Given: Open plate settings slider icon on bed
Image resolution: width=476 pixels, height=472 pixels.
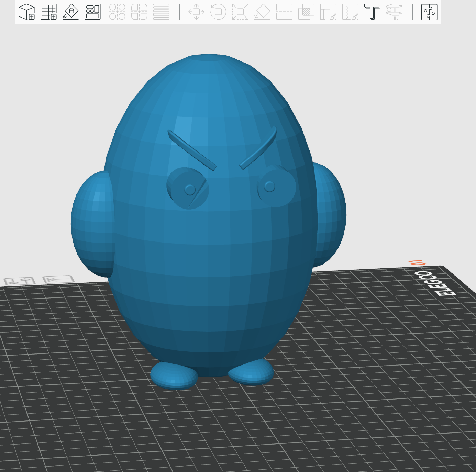Looking at the screenshot, I should point(20,281).
